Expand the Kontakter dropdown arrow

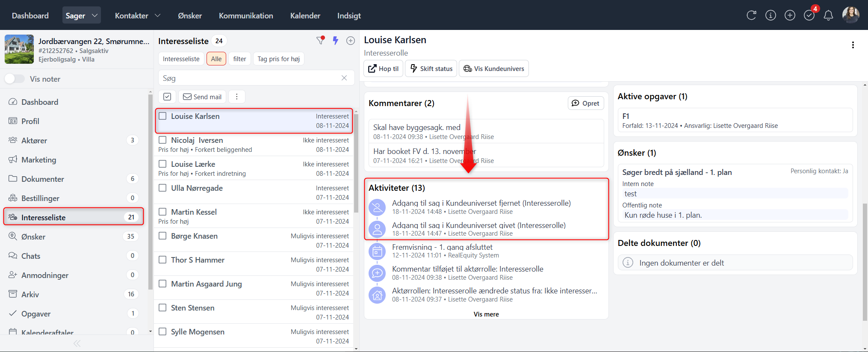[x=157, y=15]
